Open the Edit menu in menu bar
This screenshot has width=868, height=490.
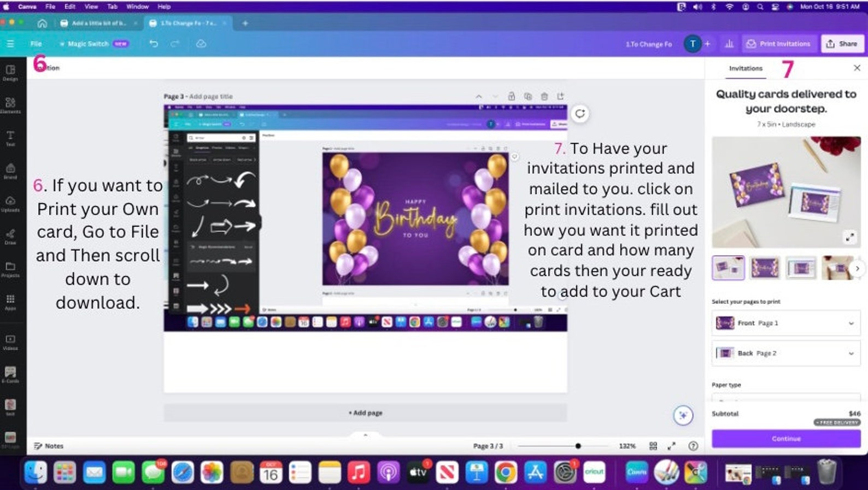tap(70, 7)
